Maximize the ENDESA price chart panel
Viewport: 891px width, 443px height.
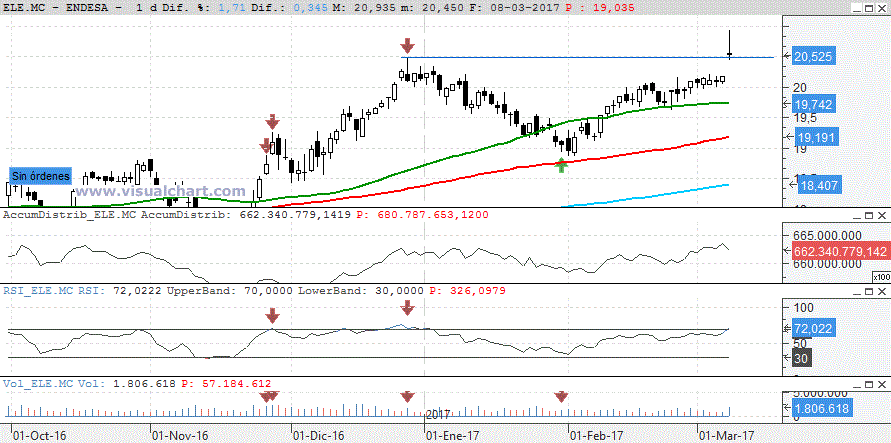(868, 9)
